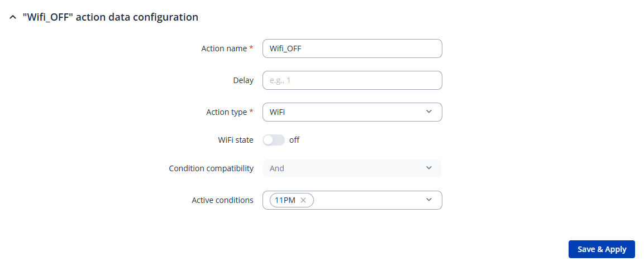Click the Action name label
Viewport: 644px width, 271px height.
(x=224, y=49)
